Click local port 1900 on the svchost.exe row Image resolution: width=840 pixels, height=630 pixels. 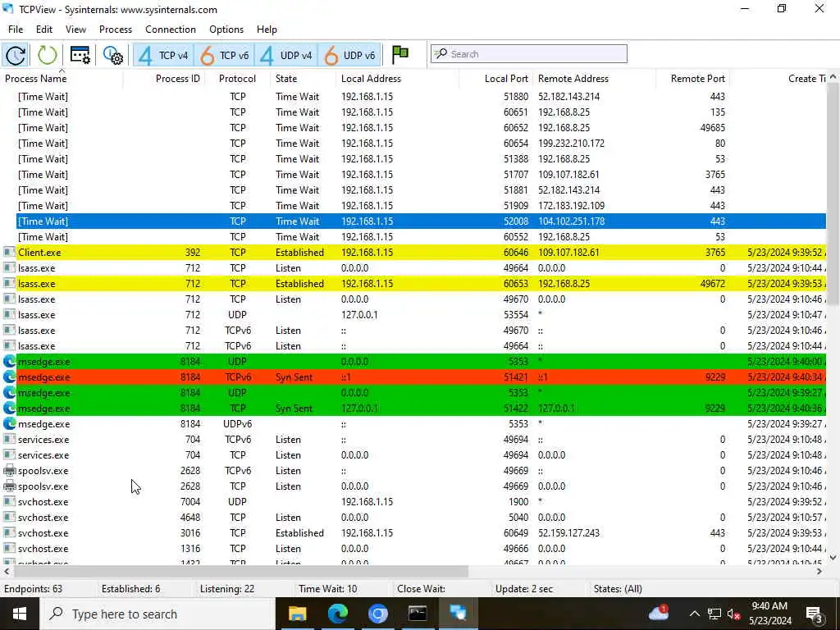point(518,502)
